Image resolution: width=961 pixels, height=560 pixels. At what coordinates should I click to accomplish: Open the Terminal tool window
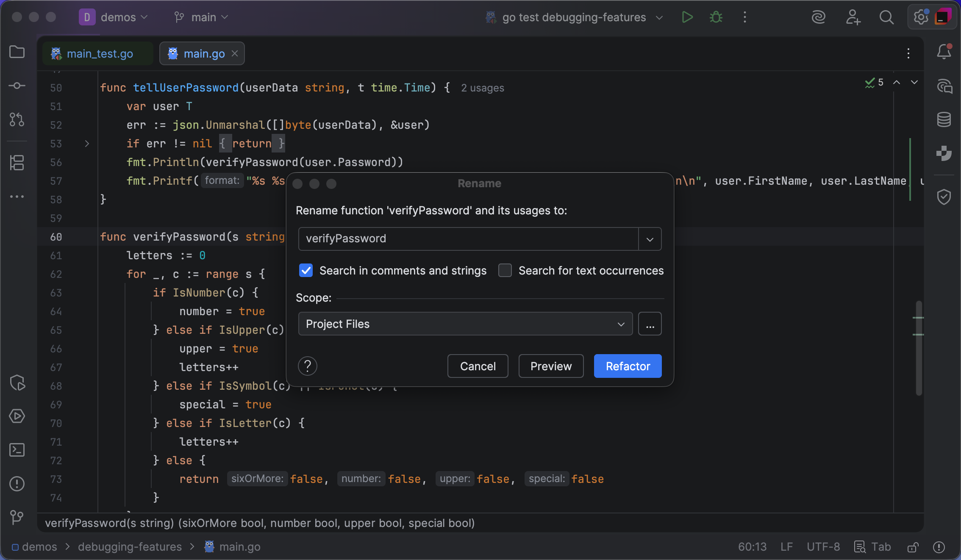pos(17,450)
